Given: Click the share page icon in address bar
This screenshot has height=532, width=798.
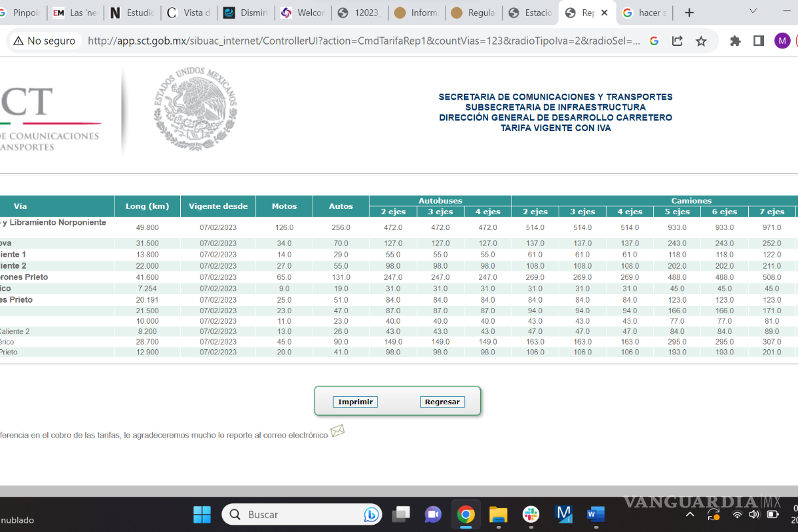Looking at the screenshot, I should (678, 41).
